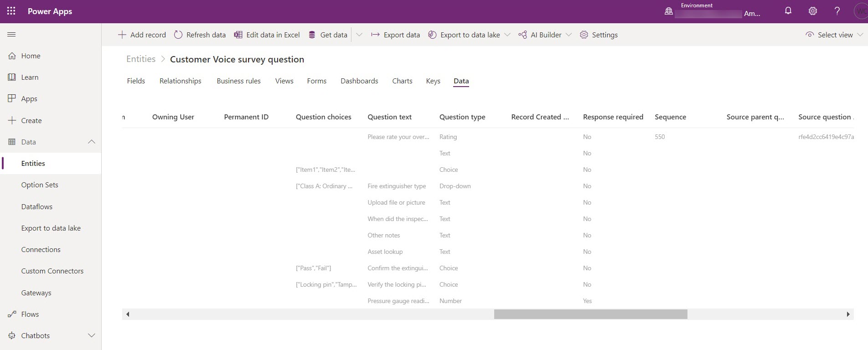Select the Data tab
This screenshot has height=350, width=868.
[461, 81]
